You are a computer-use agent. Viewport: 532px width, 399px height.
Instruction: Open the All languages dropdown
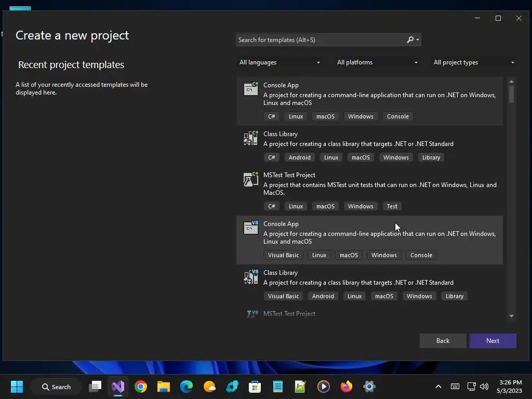279,62
